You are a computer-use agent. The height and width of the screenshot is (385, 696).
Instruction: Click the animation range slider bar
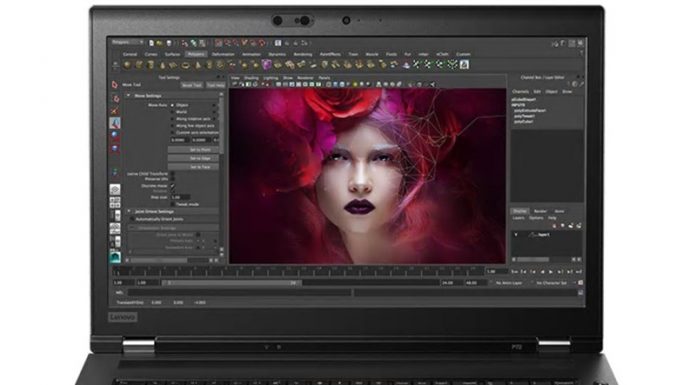(231, 283)
